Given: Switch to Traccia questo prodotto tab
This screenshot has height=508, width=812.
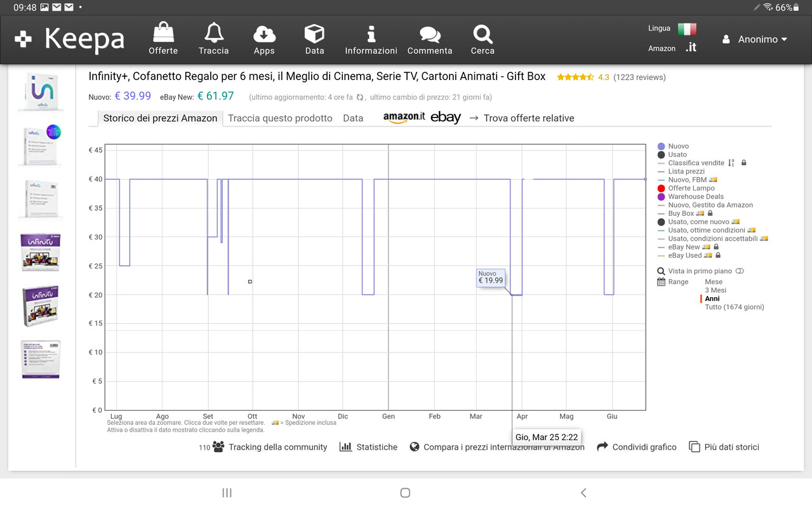Looking at the screenshot, I should [280, 118].
